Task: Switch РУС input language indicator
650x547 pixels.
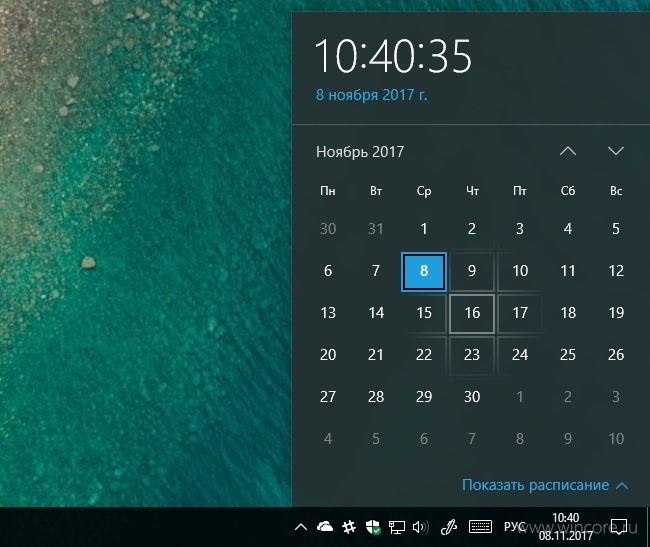Action: pos(514,527)
